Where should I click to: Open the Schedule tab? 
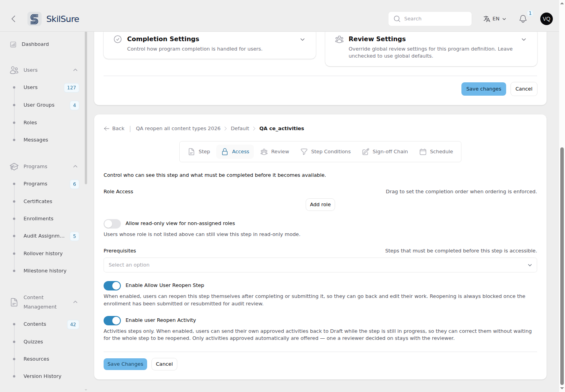[x=436, y=152]
